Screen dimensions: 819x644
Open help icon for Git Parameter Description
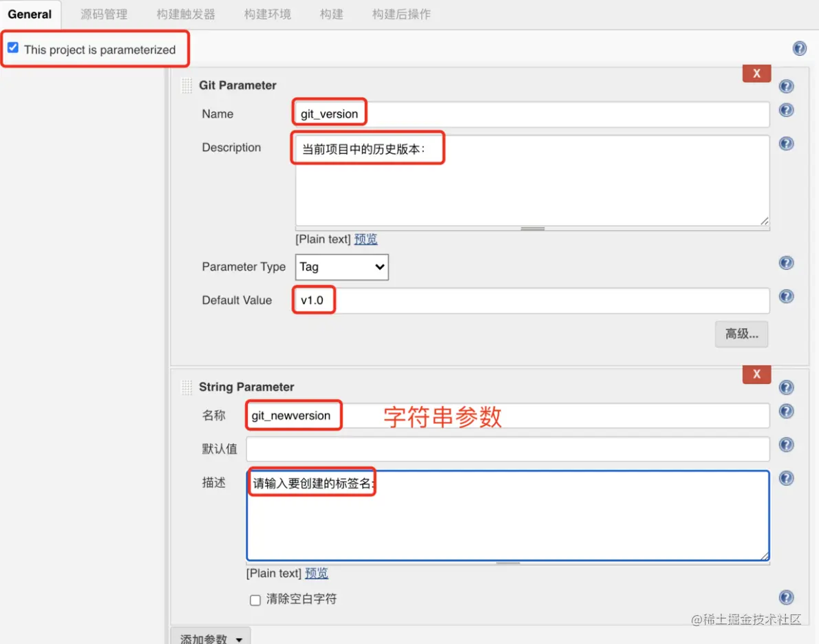[786, 144]
